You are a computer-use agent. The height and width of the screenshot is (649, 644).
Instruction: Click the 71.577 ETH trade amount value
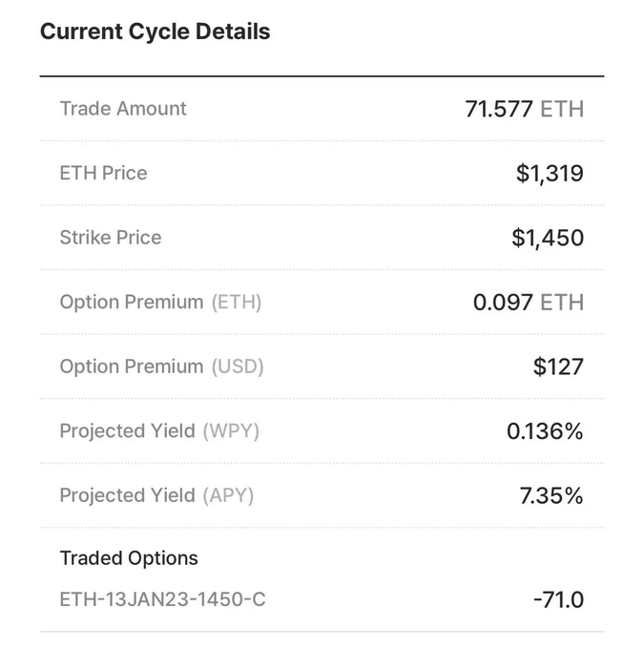pyautogui.click(x=524, y=109)
